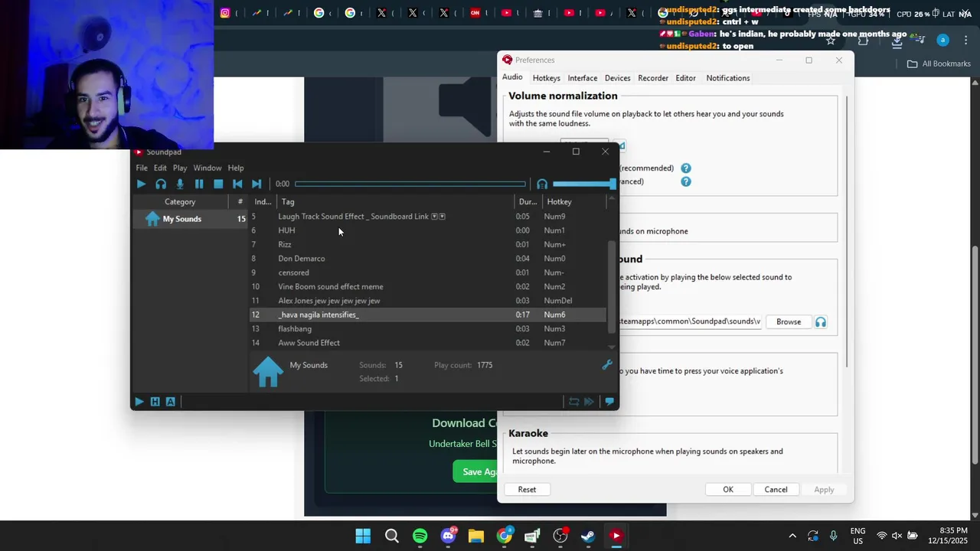980x551 pixels.
Task: Open Discord from taskbar
Action: click(449, 536)
